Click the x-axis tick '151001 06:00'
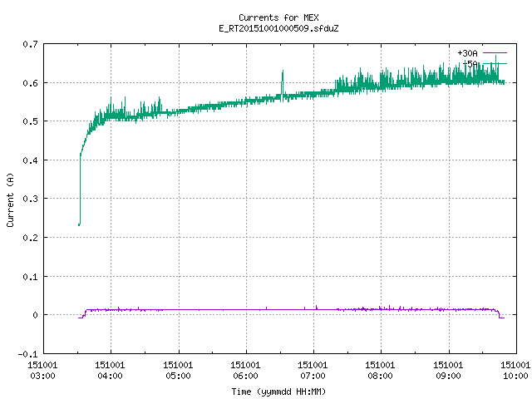The height and width of the screenshot is (399, 532). point(245,371)
